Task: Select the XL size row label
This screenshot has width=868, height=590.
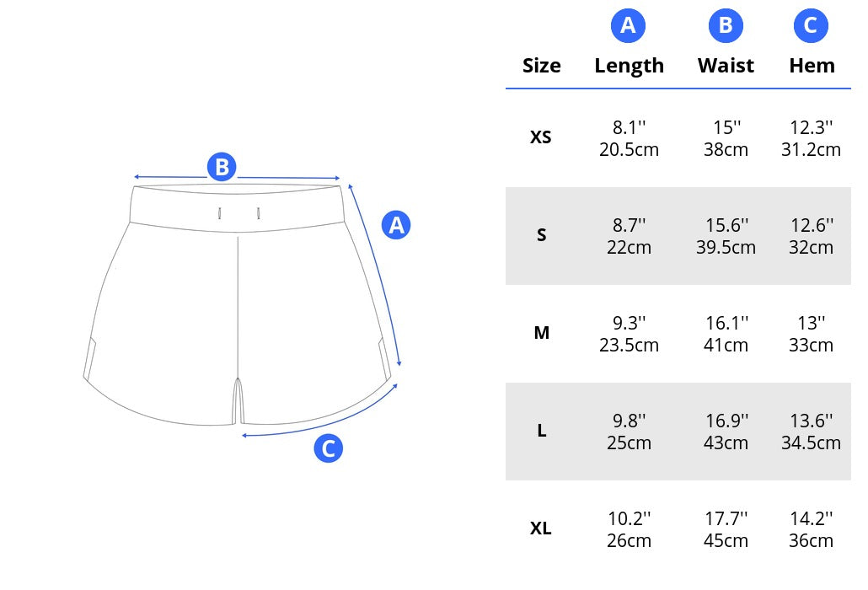Action: [x=541, y=528]
